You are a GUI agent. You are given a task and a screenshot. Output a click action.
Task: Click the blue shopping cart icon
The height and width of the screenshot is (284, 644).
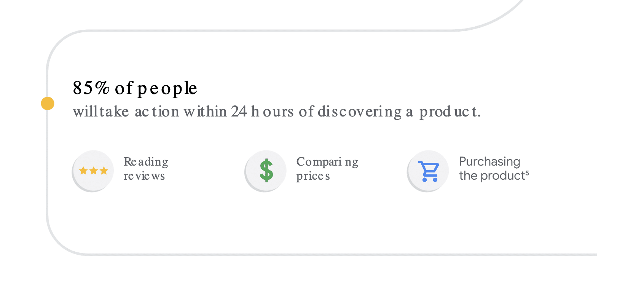click(429, 171)
